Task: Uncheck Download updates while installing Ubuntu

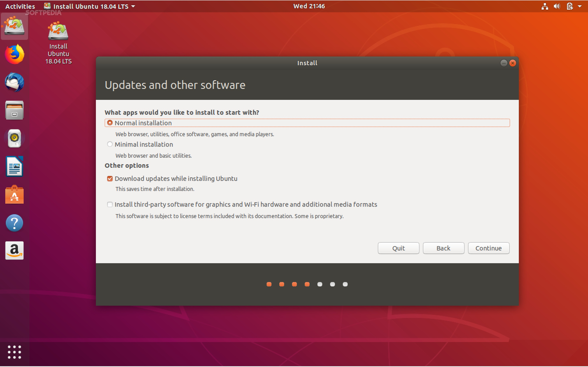Action: point(110,179)
